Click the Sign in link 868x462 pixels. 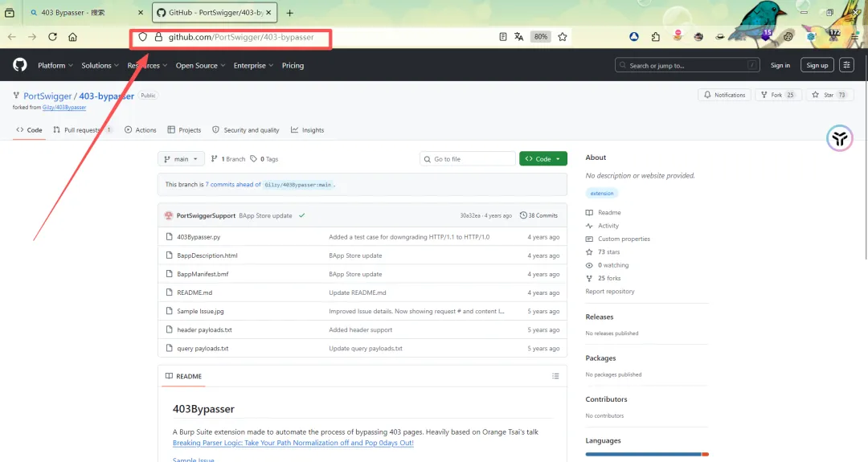pos(780,65)
